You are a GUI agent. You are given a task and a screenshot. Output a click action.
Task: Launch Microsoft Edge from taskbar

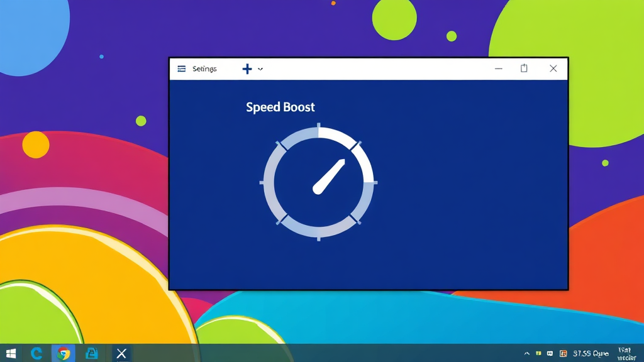point(36,353)
